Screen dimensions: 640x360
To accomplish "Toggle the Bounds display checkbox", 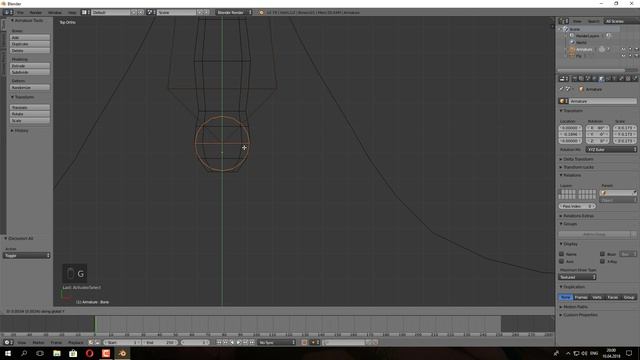I will click(602, 254).
